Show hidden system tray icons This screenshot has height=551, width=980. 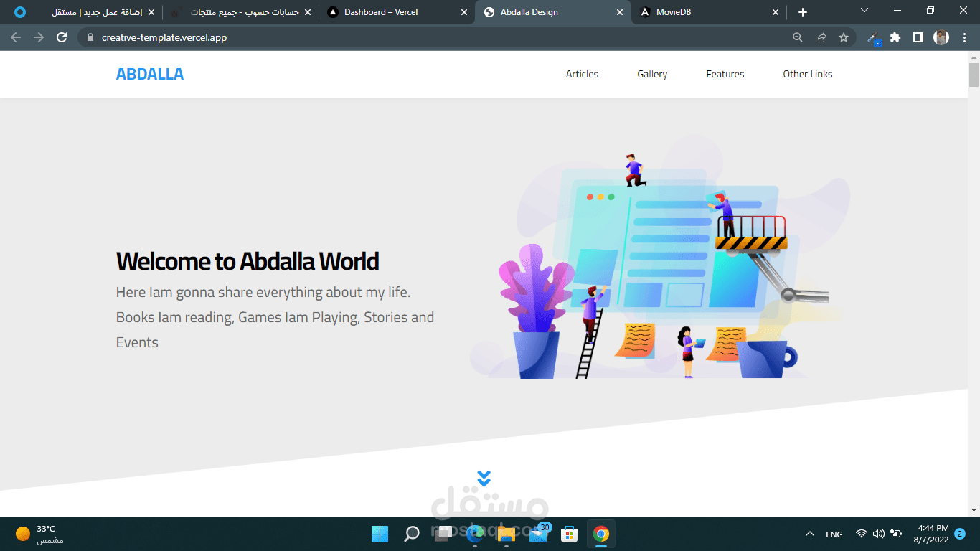click(x=810, y=534)
